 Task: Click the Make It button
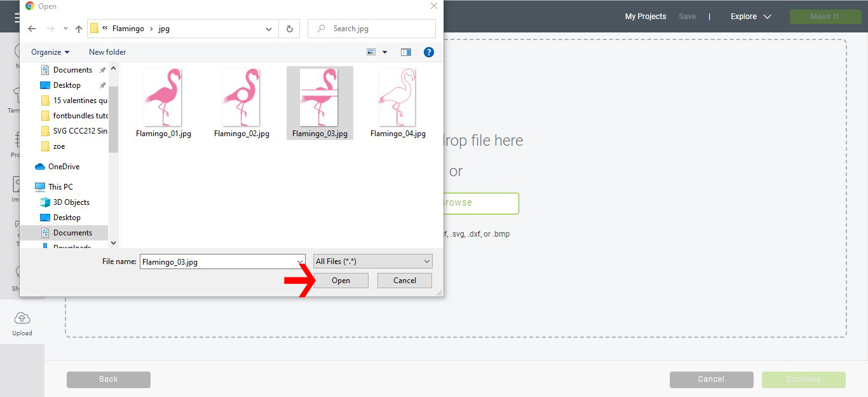pyautogui.click(x=825, y=17)
